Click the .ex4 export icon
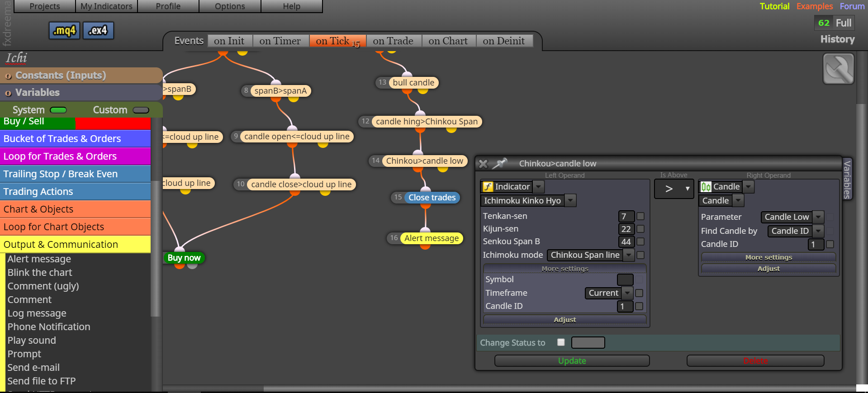 (x=98, y=31)
